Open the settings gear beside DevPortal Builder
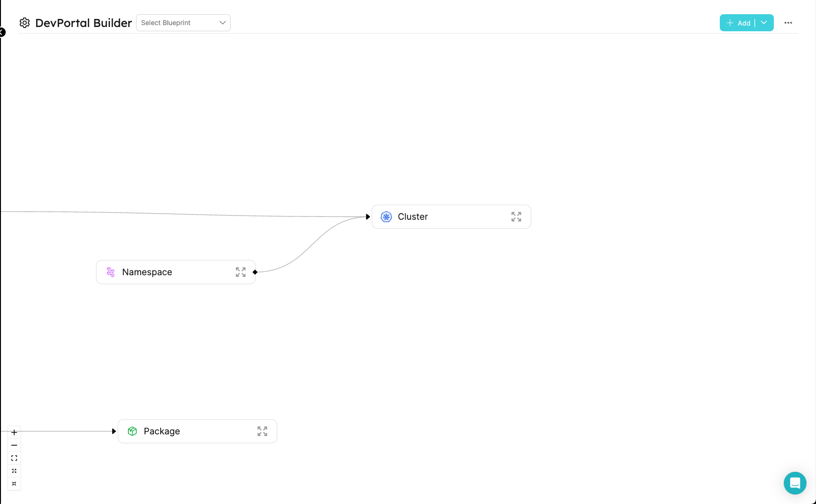Screen dimensions: 816x504 [x=25, y=22]
